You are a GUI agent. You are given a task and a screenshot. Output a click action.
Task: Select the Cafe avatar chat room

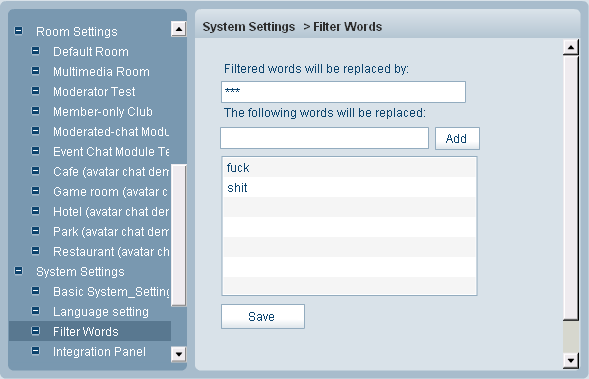click(x=111, y=172)
